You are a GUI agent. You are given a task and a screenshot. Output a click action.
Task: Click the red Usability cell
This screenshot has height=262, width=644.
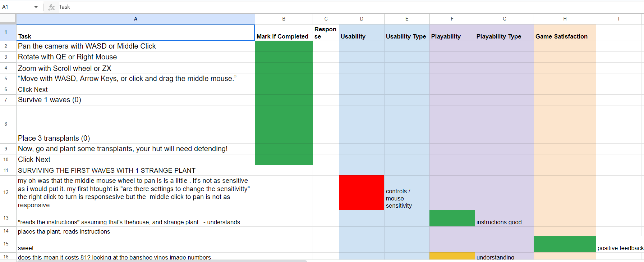tap(361, 193)
